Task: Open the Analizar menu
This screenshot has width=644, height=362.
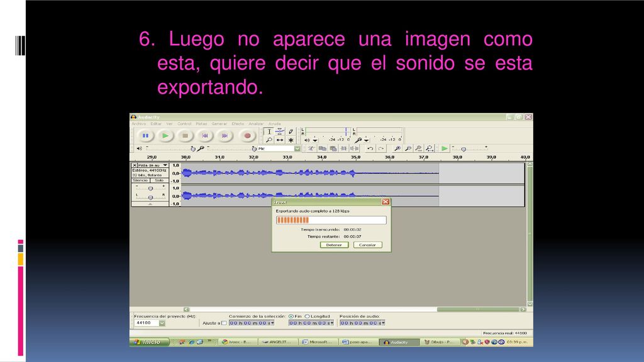Action: 257,124
